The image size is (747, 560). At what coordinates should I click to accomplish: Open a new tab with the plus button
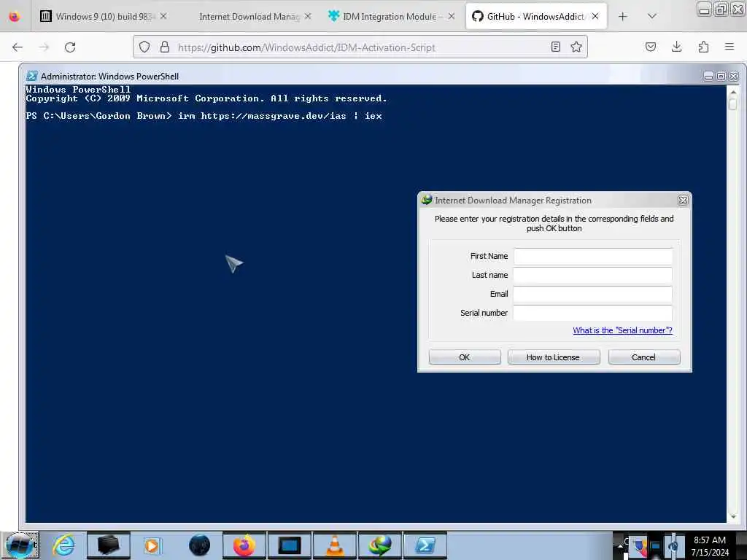pos(623,17)
